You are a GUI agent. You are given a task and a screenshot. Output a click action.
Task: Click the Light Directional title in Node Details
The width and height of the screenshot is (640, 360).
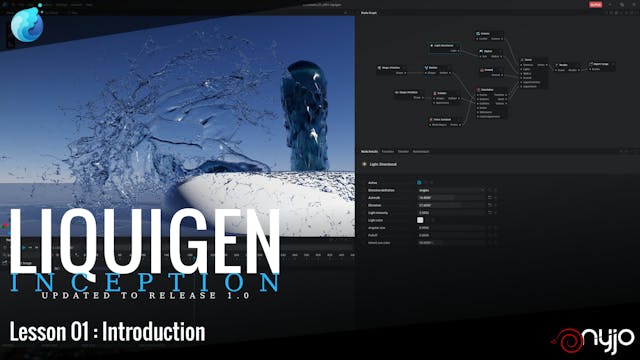383,164
